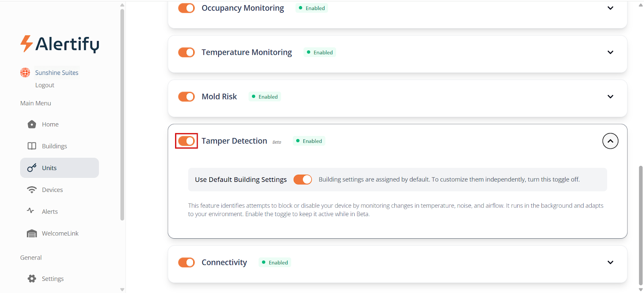Viewport: 644px width, 293px height.
Task: Click the Units key icon
Action: [32, 168]
